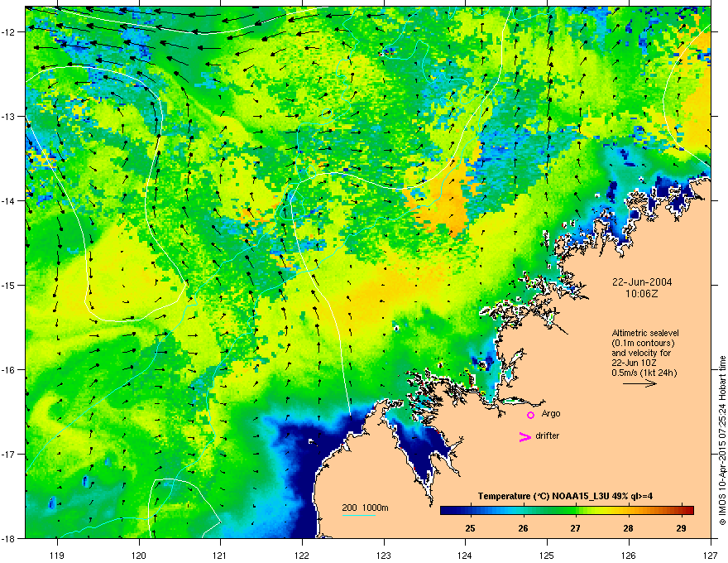Click the cyan isobath legend line

click(x=358, y=515)
